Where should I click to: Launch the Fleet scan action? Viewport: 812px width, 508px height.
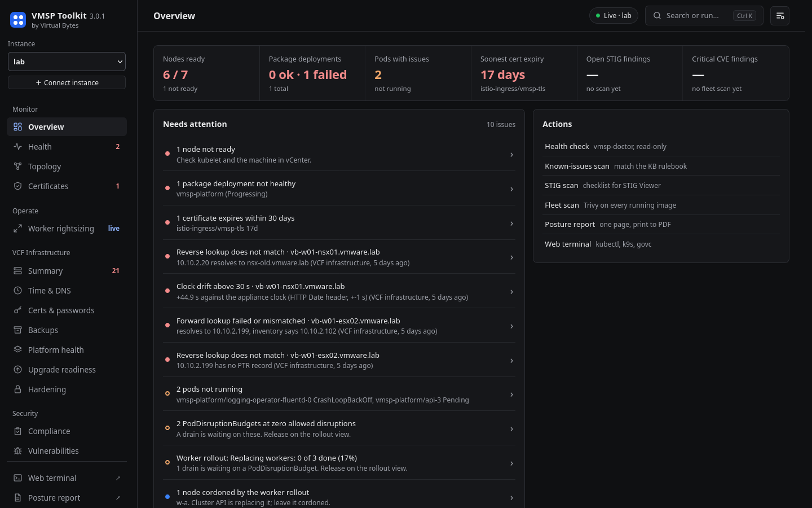tap(661, 205)
